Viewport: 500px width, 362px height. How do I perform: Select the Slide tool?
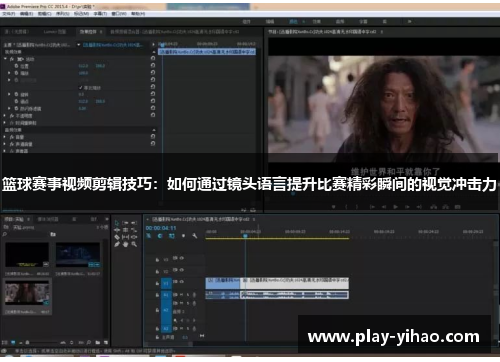pos(134,237)
